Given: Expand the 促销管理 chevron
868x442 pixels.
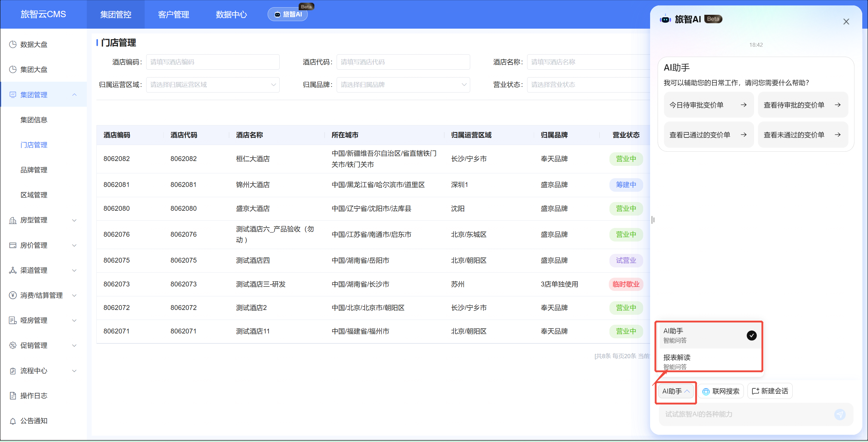Looking at the screenshot, I should coord(74,345).
